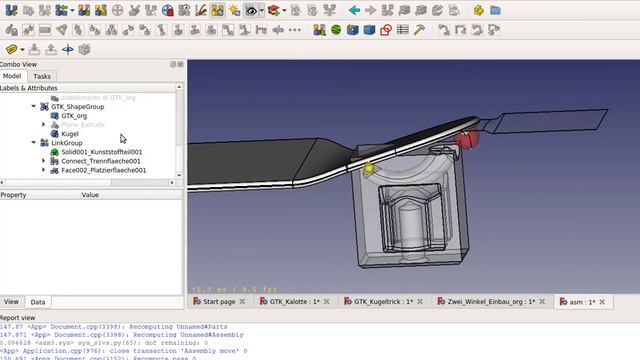Close the asm document tab
Image resolution: width=640 pixels, height=360 pixels.
(602, 302)
